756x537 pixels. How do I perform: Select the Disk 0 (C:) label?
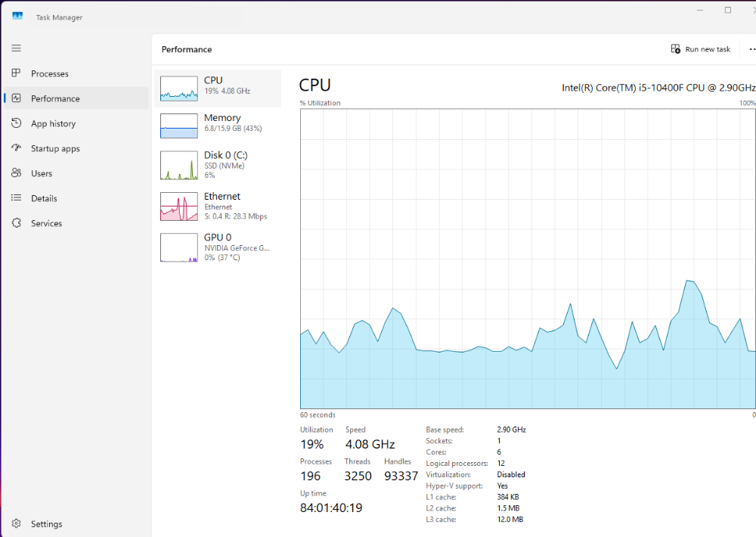click(225, 155)
